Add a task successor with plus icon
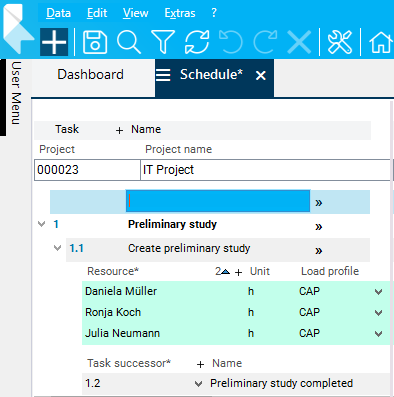The width and height of the screenshot is (394, 397). 200,364
